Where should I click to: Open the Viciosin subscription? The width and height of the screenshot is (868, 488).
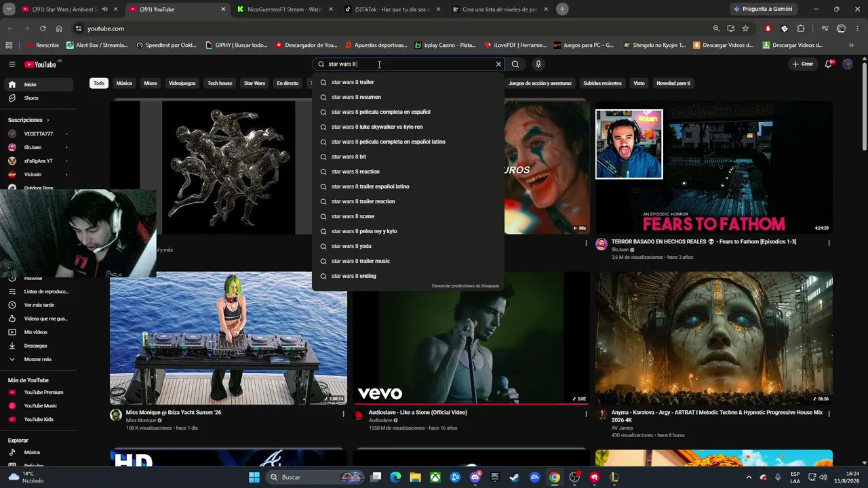[x=38, y=174]
